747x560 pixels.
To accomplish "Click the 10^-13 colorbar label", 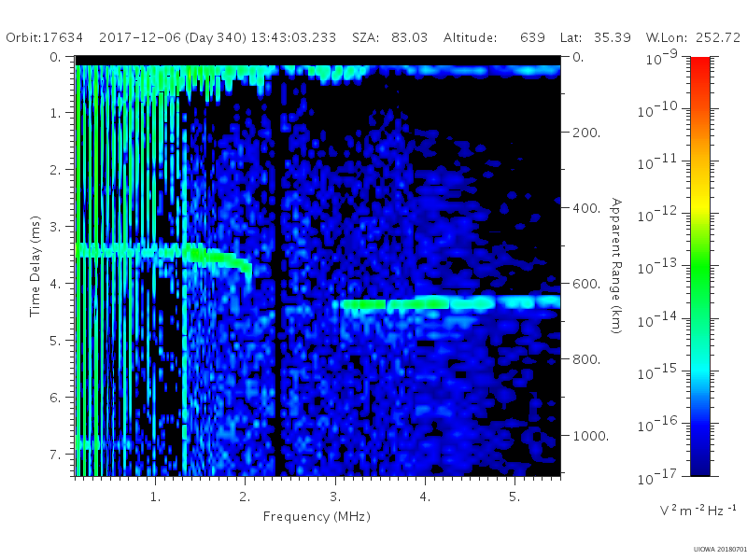I will tap(657, 267).
